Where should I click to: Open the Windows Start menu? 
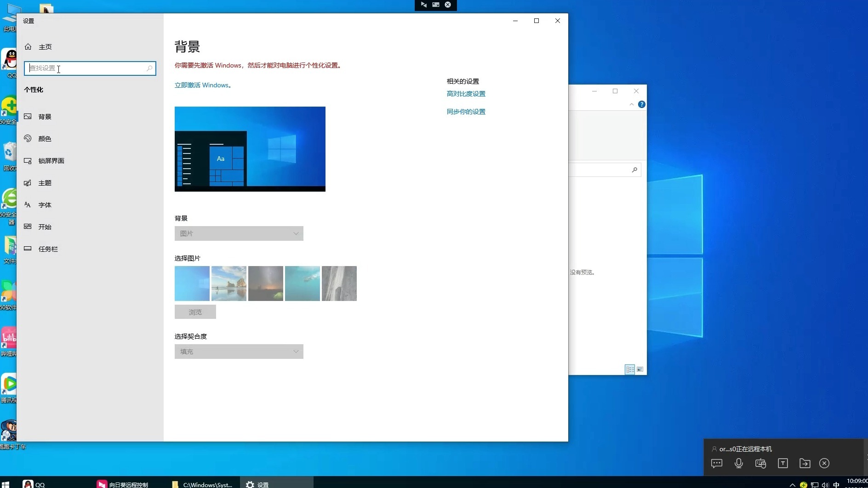[6, 484]
